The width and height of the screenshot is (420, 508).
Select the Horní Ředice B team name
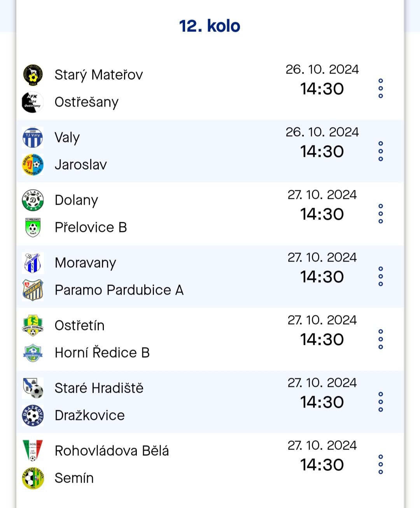tap(102, 353)
